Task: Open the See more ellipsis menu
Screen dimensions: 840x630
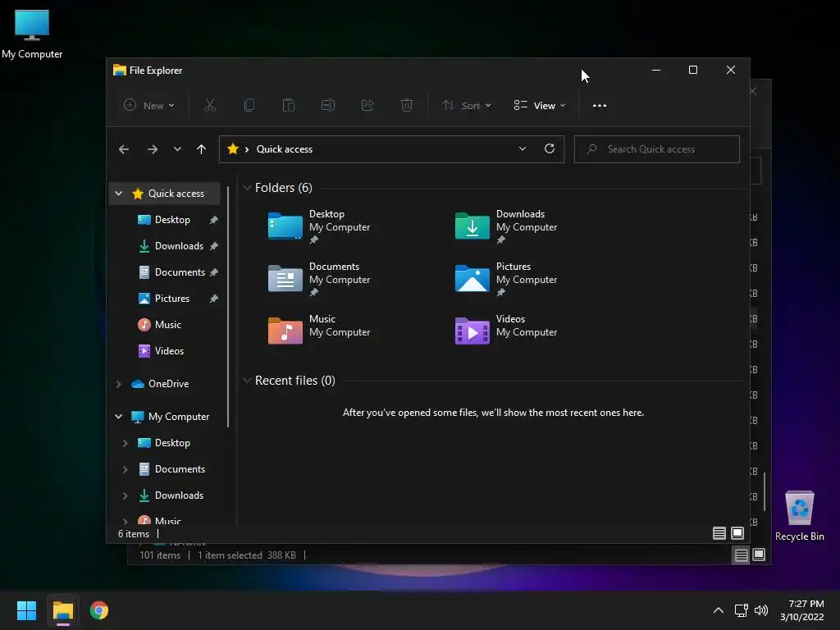Action: [x=600, y=106]
